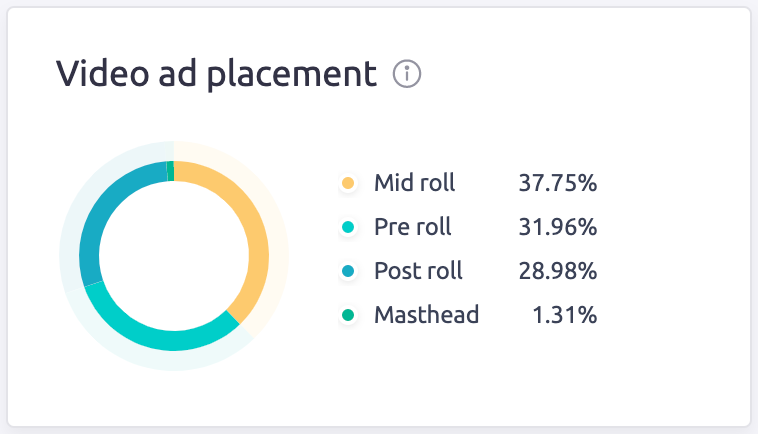This screenshot has height=434, width=758.
Task: Click the small green Masthead donut sliver
Action: pos(172,171)
